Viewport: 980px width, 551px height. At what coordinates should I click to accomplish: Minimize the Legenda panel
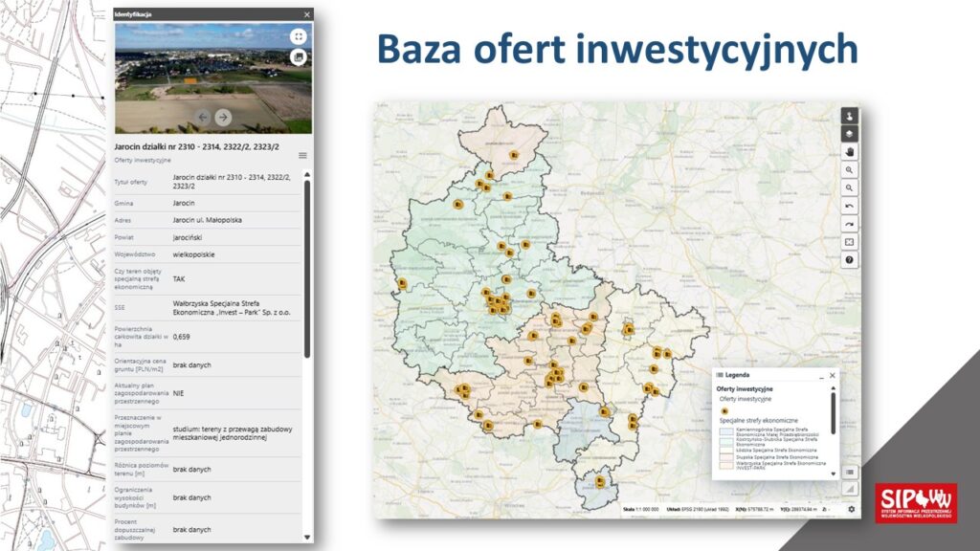(819, 376)
